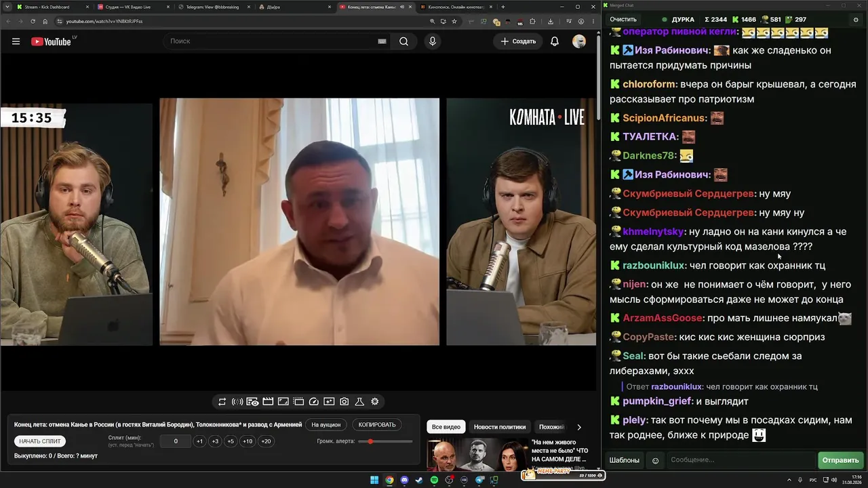Click the loop arrows icon in player toolbar

pyautogui.click(x=222, y=402)
